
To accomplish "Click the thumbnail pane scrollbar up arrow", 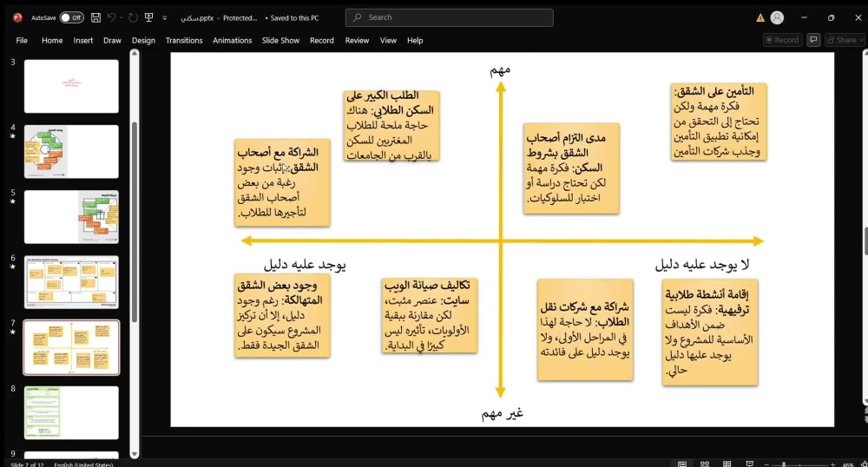I will [134, 54].
